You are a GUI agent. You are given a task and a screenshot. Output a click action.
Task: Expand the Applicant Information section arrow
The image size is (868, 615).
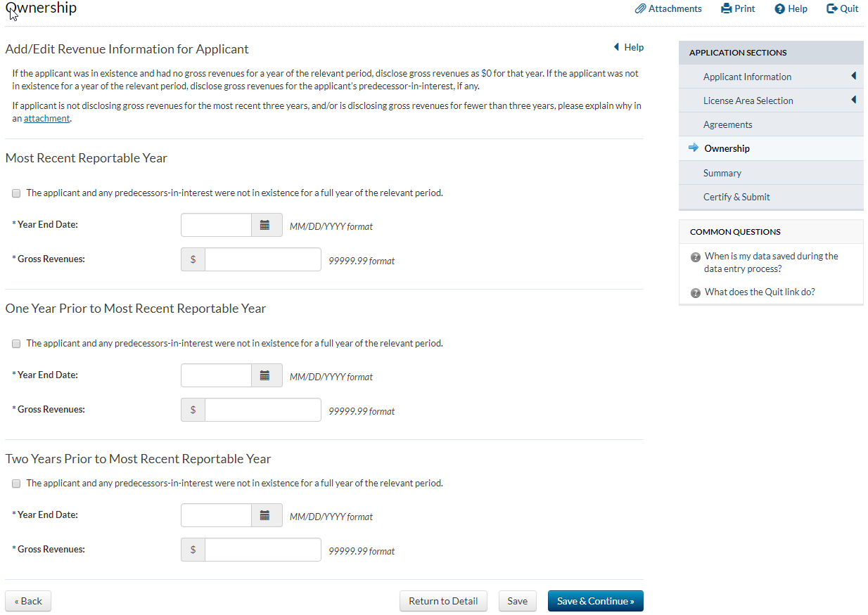[853, 76]
